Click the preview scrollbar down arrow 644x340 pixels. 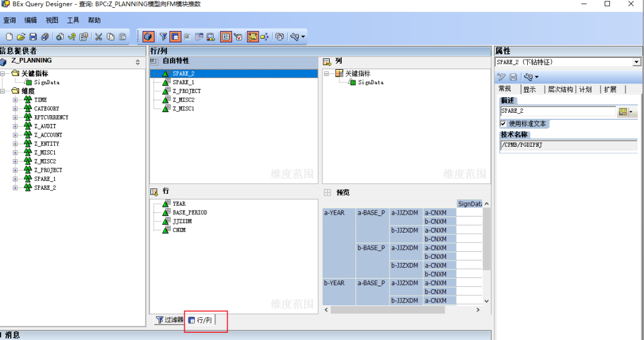pyautogui.click(x=487, y=301)
